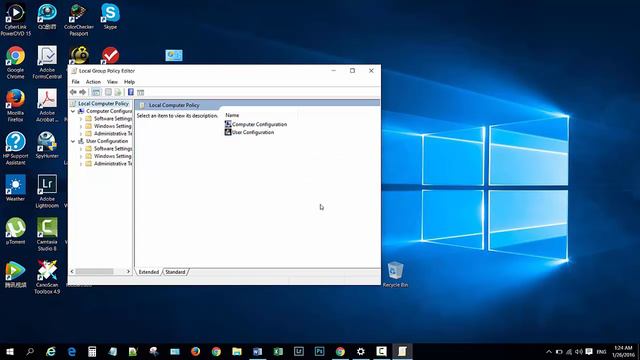Click the volume icon in system tray
Image resolution: width=640 pixels, height=360 pixels.
579,351
